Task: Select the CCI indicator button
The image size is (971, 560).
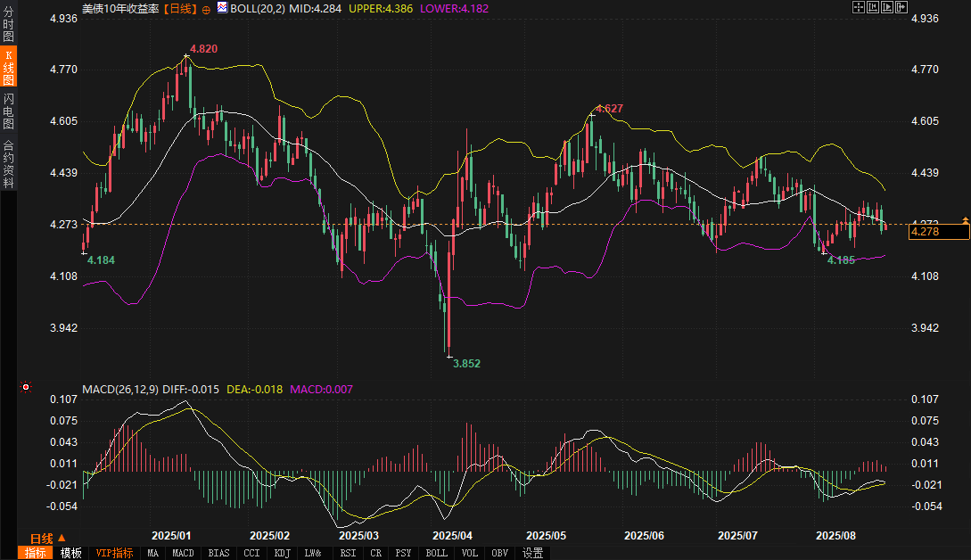Action: coord(251,553)
